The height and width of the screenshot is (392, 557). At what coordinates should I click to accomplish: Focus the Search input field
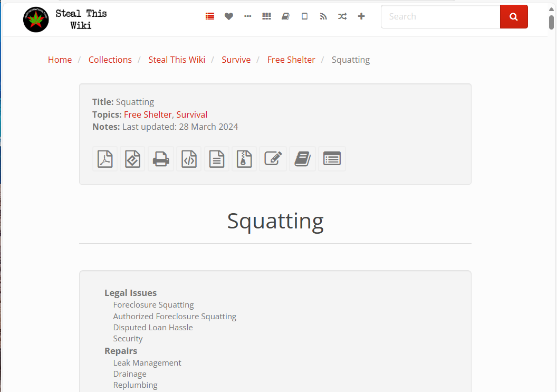click(x=440, y=16)
